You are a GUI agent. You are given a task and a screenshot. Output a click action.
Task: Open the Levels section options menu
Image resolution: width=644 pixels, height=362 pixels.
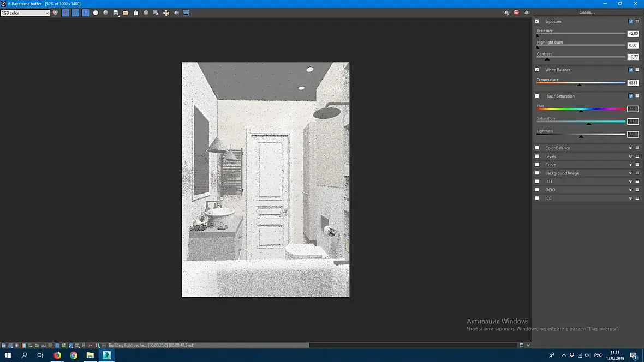coord(637,156)
